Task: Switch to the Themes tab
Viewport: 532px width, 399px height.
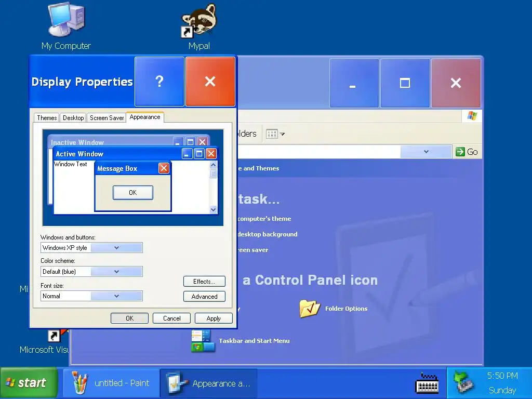Action: [x=46, y=118]
